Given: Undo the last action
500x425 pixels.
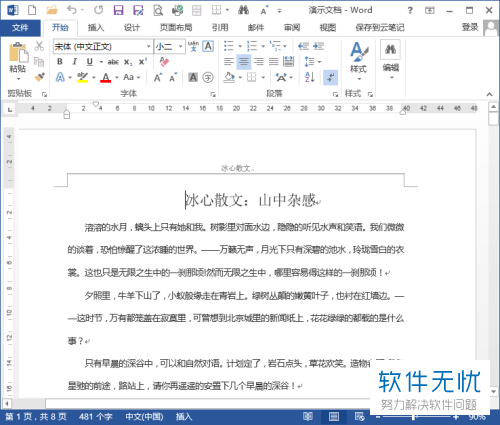Looking at the screenshot, I should (x=71, y=10).
